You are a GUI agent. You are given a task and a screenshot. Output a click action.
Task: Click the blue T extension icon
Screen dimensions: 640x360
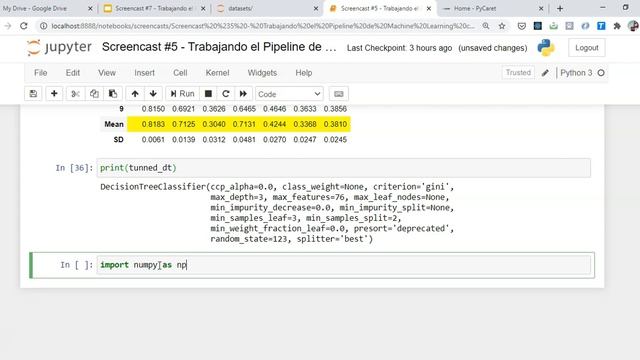click(x=601, y=26)
